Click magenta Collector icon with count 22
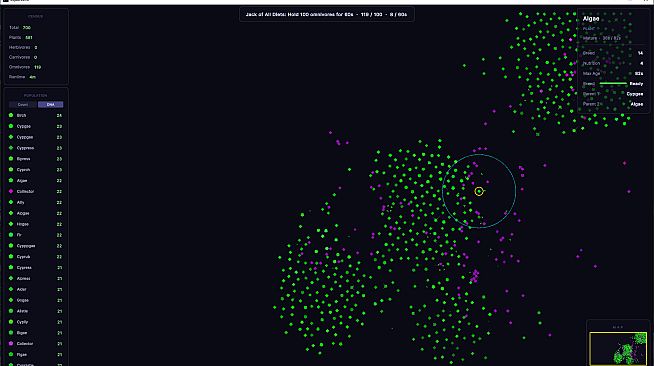 (11, 191)
